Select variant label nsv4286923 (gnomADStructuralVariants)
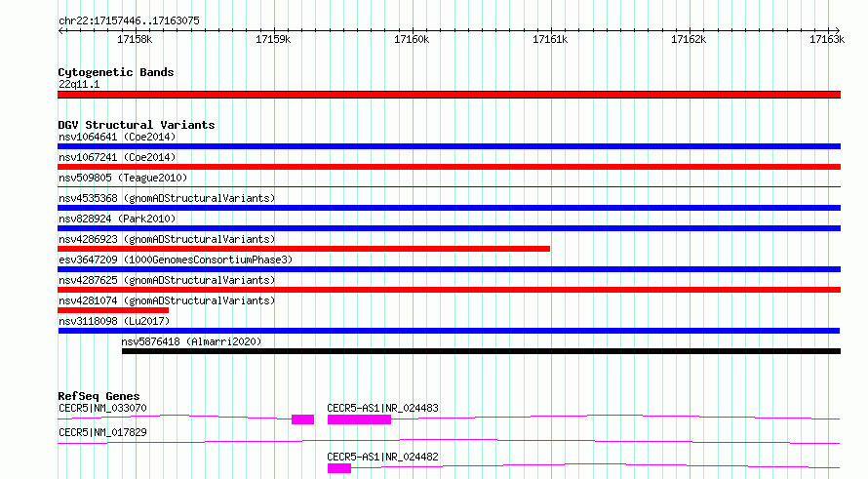 pyautogui.click(x=167, y=239)
